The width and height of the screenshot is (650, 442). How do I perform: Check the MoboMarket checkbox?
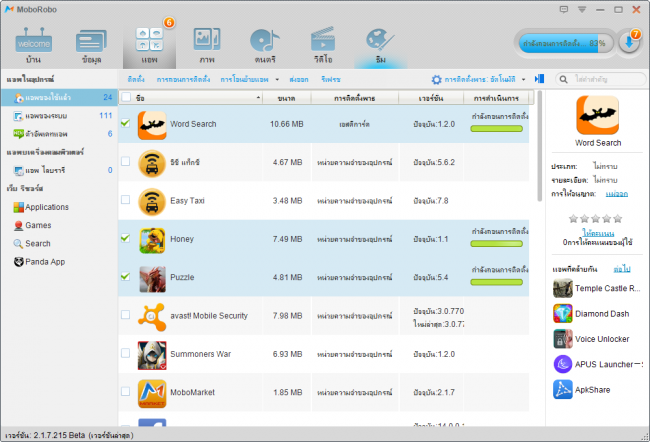pyautogui.click(x=125, y=391)
